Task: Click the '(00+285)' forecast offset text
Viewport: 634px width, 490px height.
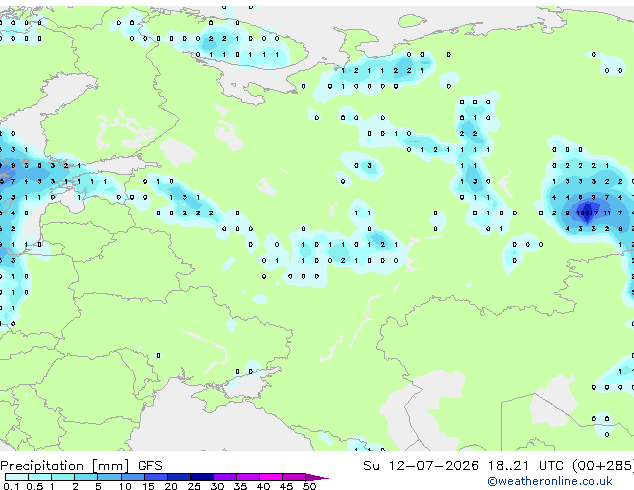Action: (x=602, y=466)
